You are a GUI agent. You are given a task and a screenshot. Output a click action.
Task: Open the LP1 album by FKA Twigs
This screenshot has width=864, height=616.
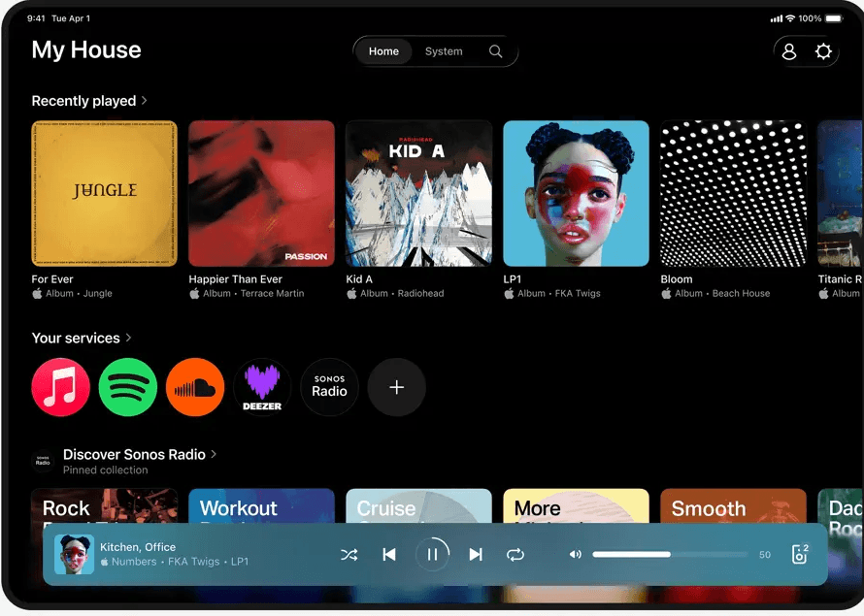click(x=577, y=193)
